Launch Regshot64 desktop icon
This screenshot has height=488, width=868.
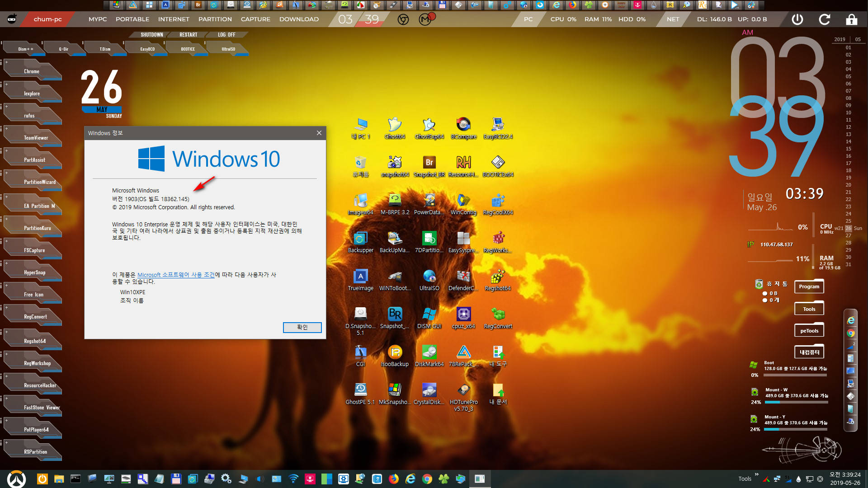pyautogui.click(x=498, y=280)
